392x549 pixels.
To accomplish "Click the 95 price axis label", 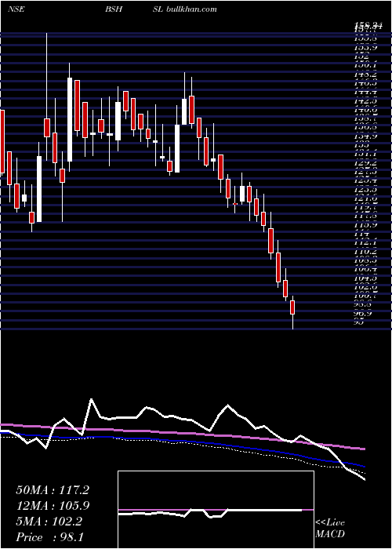I will (359, 322).
